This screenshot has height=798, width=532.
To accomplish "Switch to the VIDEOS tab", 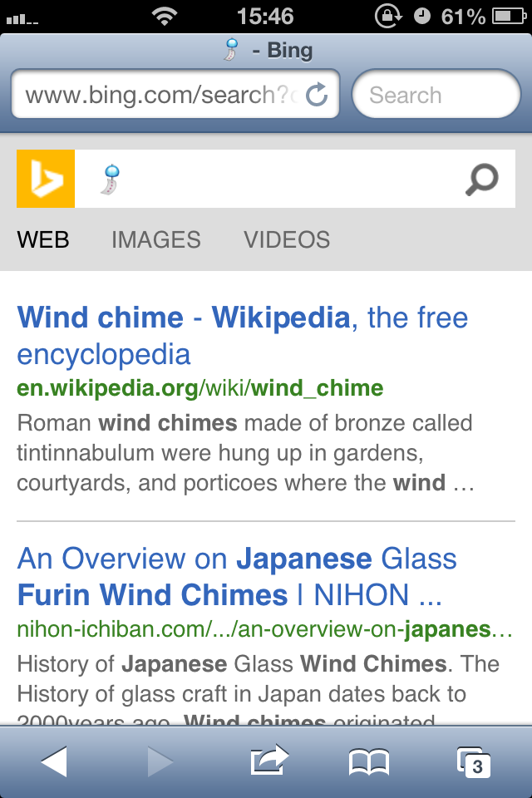I will click(x=287, y=240).
